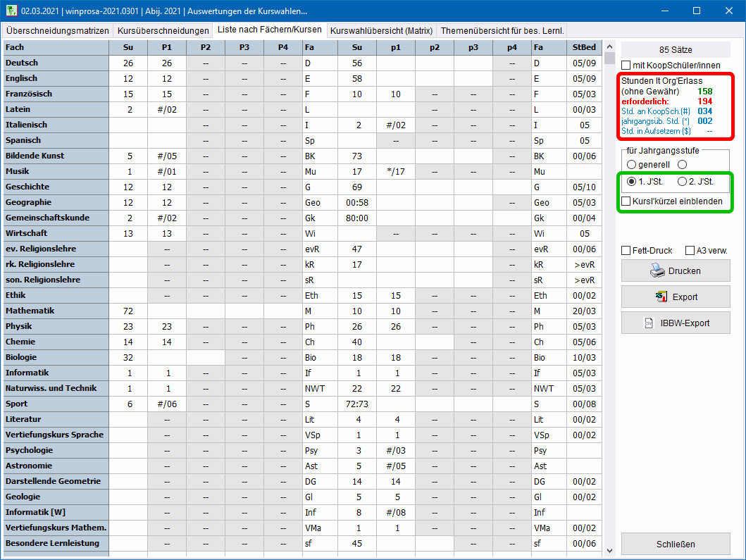Choose the 1. J'St. radio button

632,182
